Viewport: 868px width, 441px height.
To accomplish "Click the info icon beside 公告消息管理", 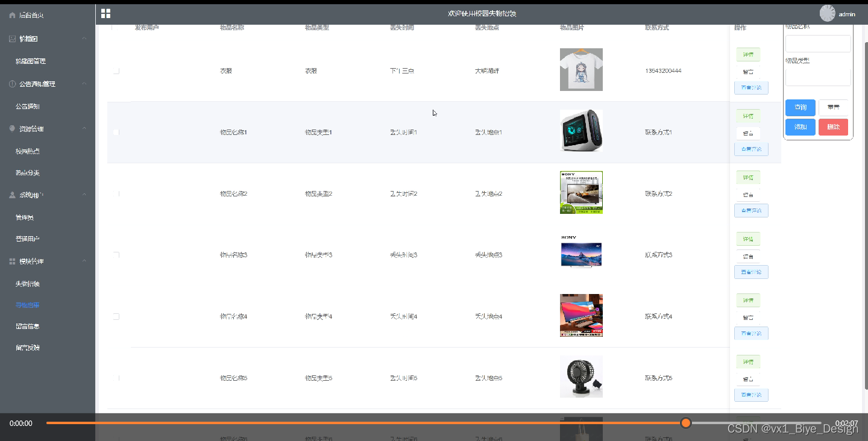I will (13, 84).
